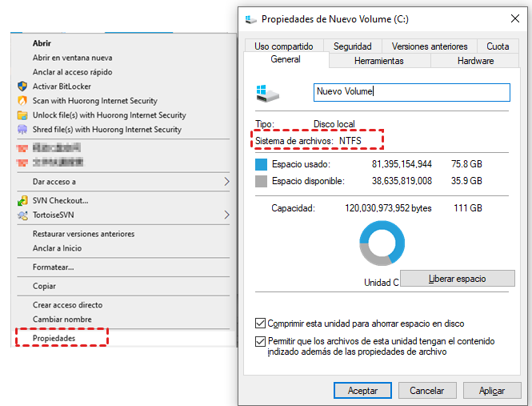
Task: Click the Aceptar button
Action: coord(362,391)
